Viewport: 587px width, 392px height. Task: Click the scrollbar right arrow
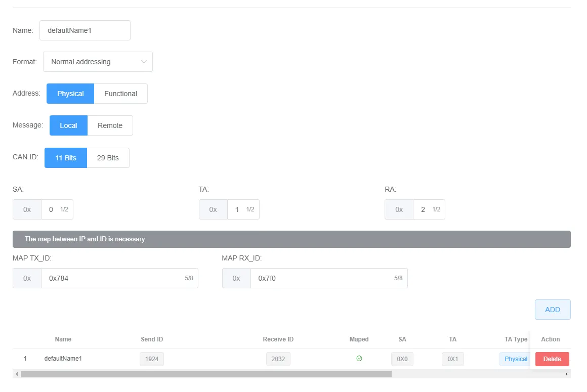(566, 374)
